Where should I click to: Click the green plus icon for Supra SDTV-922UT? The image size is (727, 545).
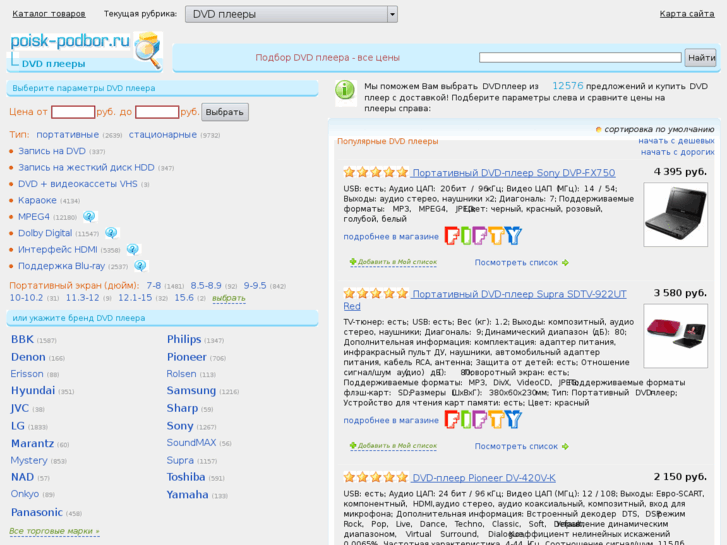pos(353,445)
